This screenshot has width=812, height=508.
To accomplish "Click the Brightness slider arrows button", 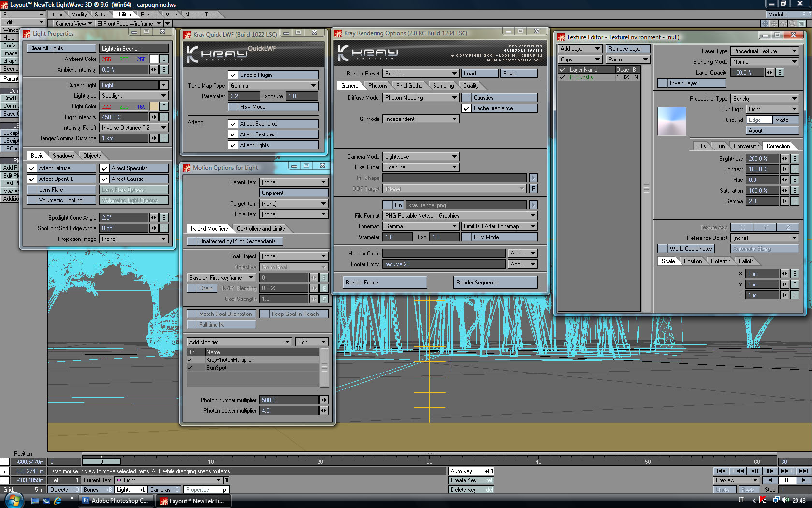I will tap(784, 159).
